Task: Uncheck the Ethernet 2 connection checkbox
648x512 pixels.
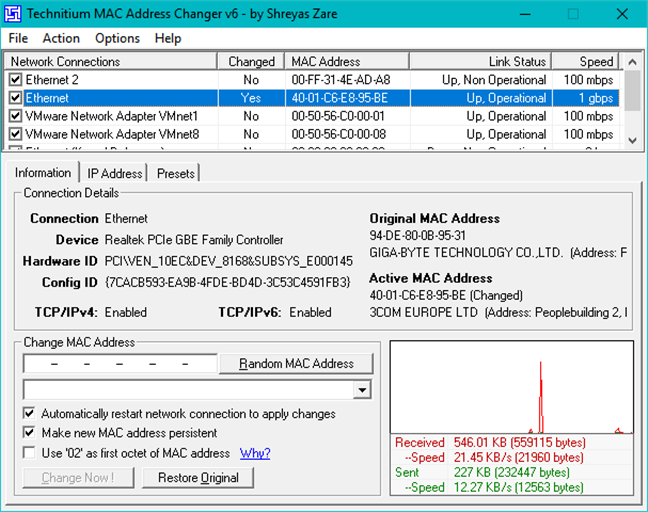Action: tap(15, 79)
